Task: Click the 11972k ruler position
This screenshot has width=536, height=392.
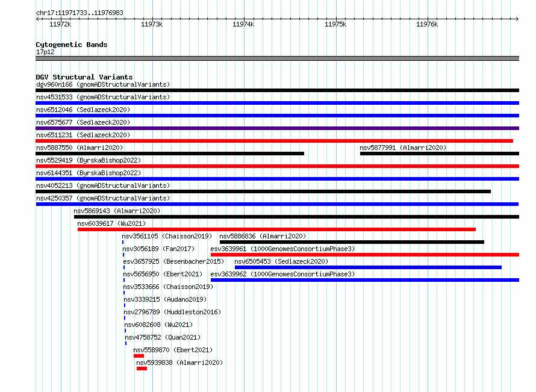Action: point(60,24)
